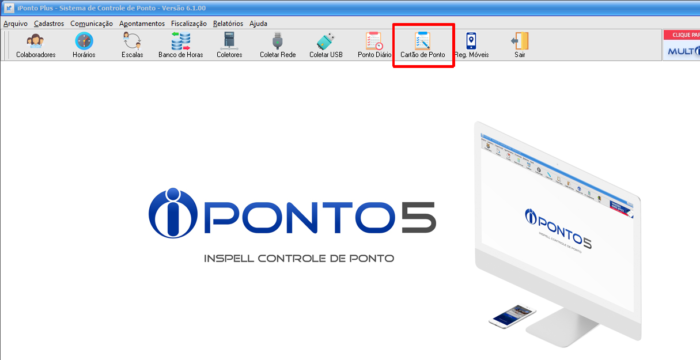
Task: Open the Ponto Diário icon
Action: click(x=374, y=41)
